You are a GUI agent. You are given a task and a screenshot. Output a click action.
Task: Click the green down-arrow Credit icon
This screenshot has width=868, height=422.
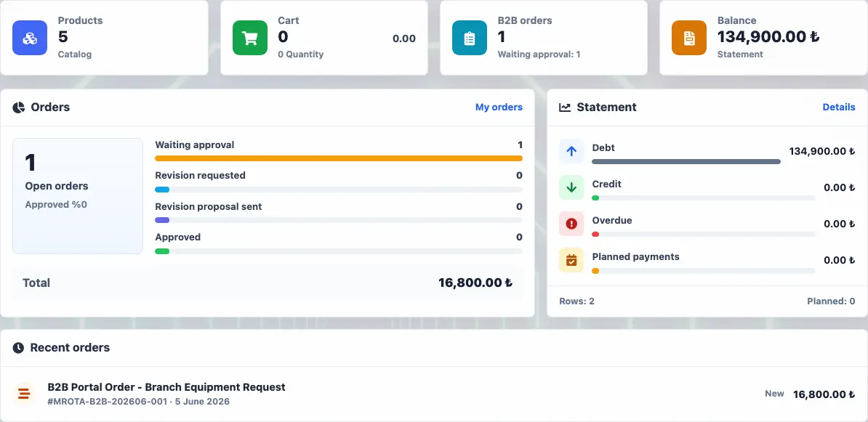571,187
